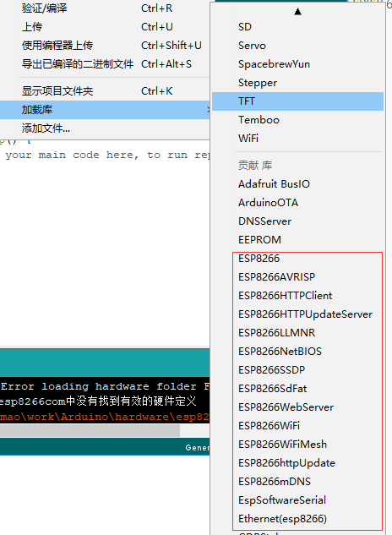Select DNSServer library
392x535 pixels.
tap(298, 221)
